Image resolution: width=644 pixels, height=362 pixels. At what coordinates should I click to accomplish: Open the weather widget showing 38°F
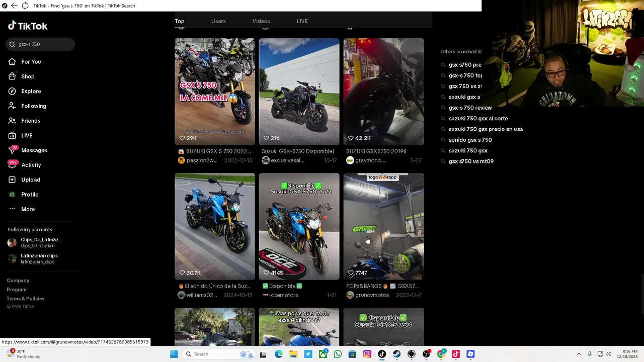tap(23, 354)
